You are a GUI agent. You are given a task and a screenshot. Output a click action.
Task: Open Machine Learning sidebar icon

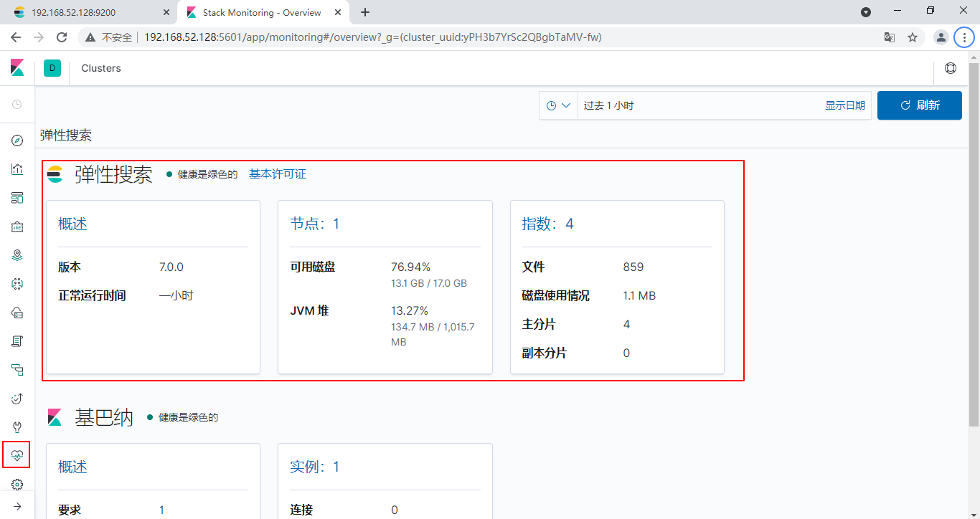[x=17, y=284]
